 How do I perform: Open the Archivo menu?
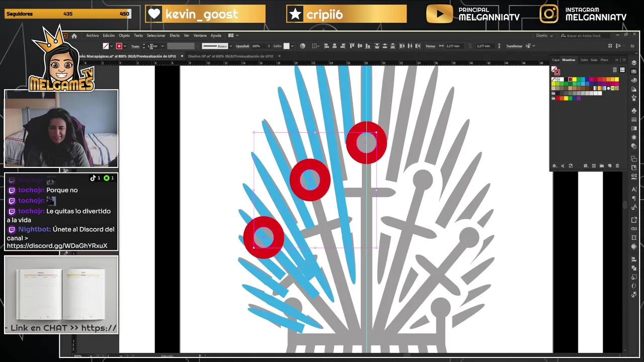click(x=93, y=36)
